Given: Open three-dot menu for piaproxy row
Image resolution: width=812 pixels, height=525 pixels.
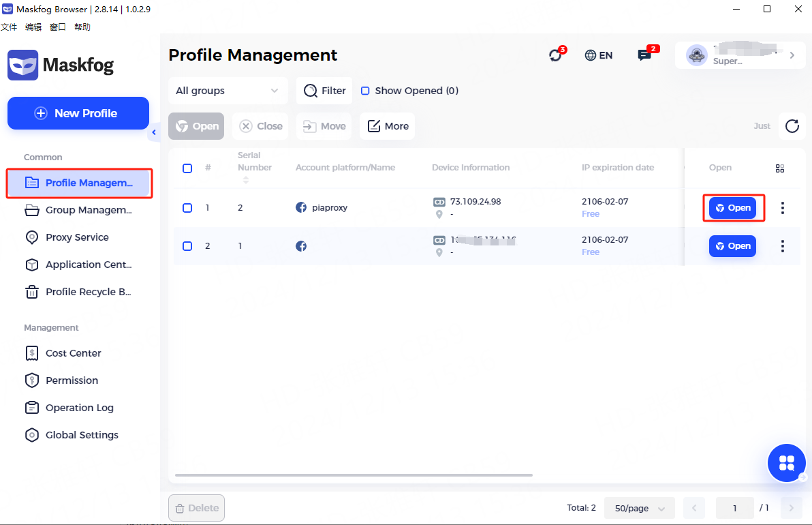Looking at the screenshot, I should pyautogui.click(x=782, y=208).
